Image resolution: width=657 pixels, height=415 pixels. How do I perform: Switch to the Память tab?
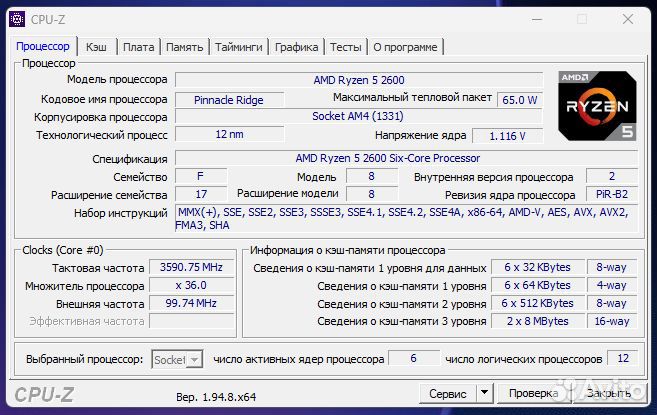pyautogui.click(x=184, y=47)
